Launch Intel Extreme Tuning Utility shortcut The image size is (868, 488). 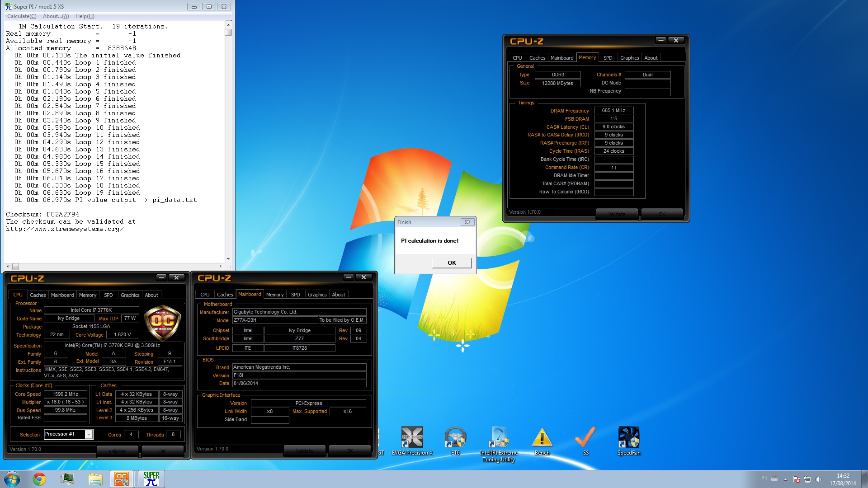499,445
